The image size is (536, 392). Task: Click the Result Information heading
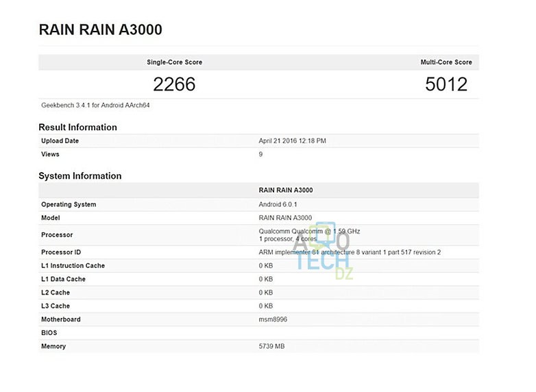pos(77,127)
